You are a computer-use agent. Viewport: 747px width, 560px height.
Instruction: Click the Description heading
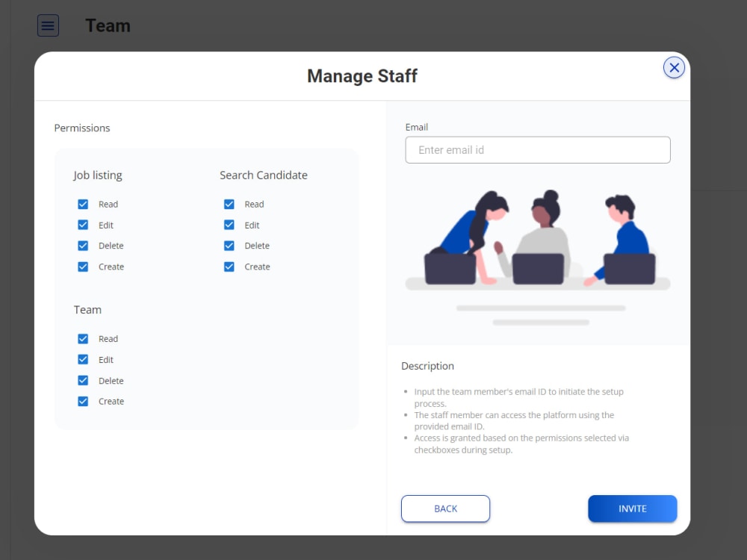pos(428,366)
